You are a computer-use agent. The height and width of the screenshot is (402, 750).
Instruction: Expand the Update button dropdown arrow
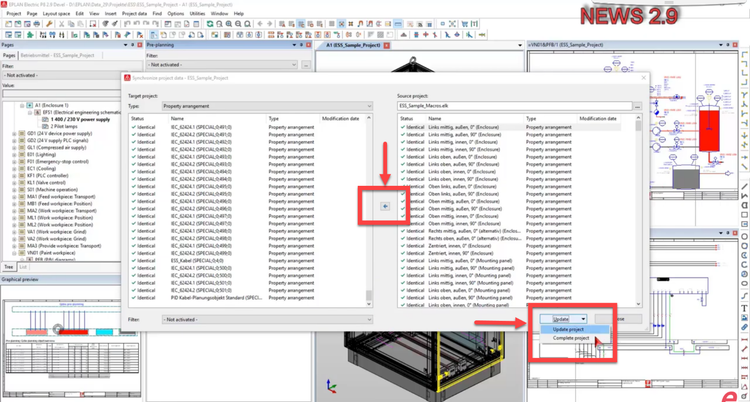click(583, 318)
